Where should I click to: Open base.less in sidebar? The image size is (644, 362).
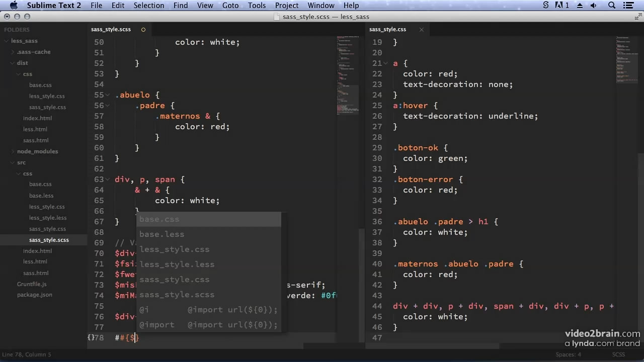click(x=41, y=196)
